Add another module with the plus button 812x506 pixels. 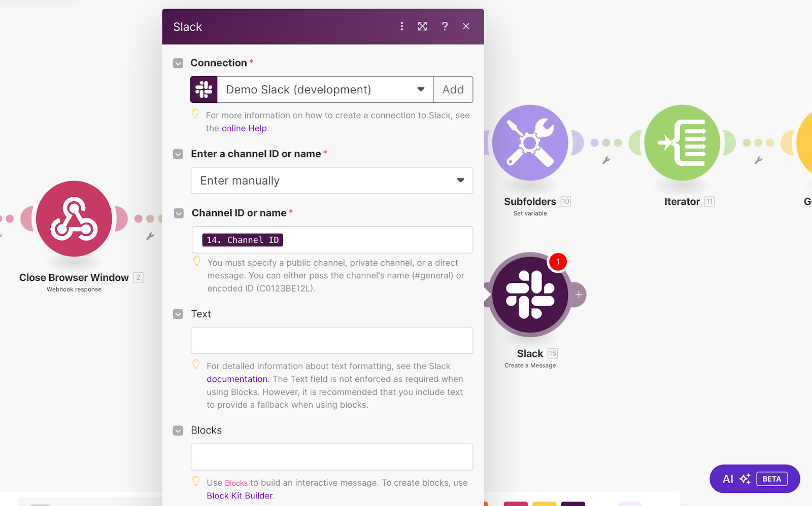(x=578, y=295)
